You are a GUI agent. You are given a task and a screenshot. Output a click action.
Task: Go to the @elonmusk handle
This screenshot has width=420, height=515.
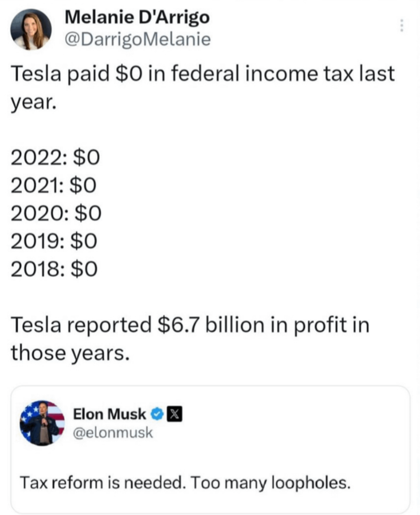tap(113, 432)
